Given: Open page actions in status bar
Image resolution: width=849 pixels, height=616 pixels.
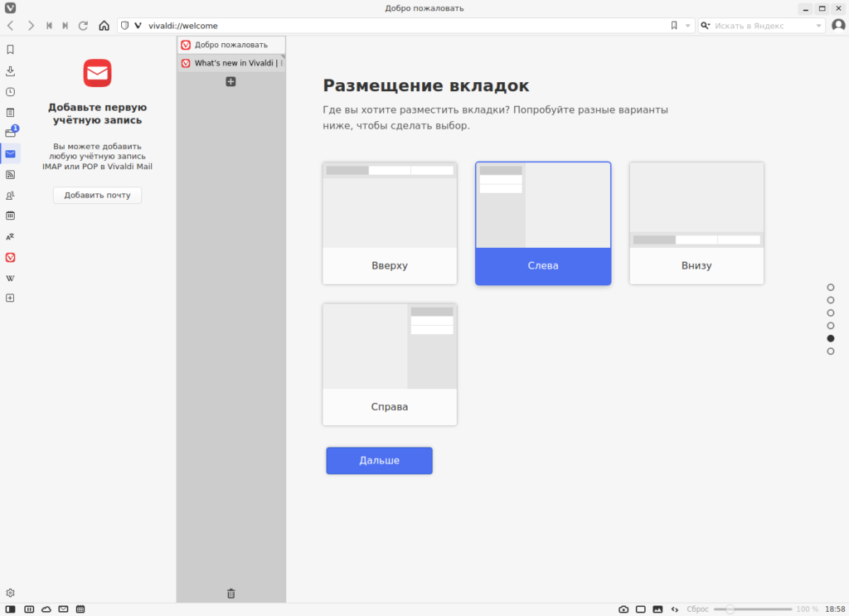Looking at the screenshot, I should (x=675, y=609).
